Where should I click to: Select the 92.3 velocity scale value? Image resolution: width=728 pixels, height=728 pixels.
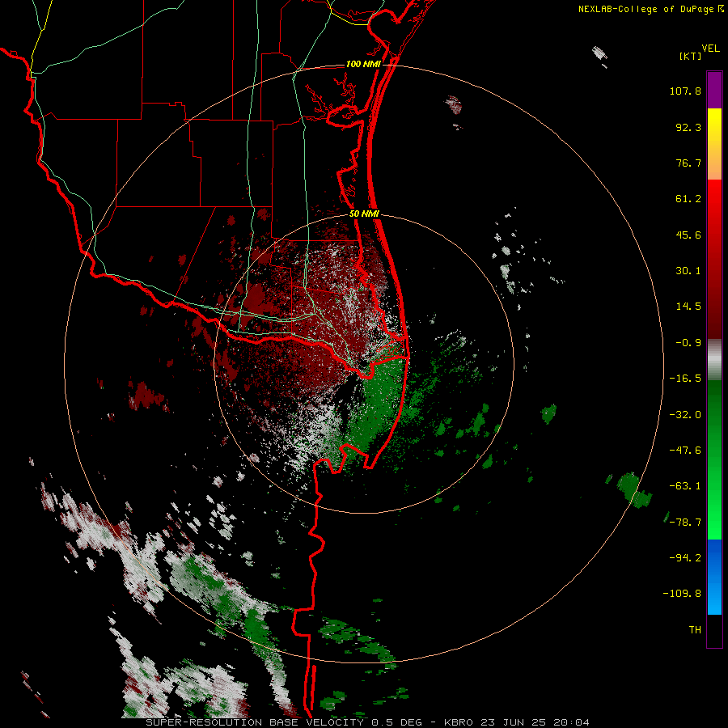tap(688, 127)
